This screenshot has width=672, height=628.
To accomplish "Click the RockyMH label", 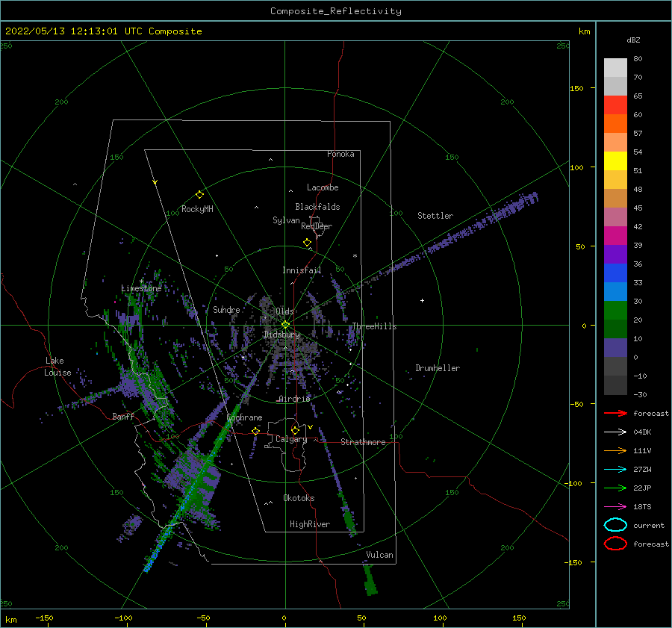I will point(197,209).
